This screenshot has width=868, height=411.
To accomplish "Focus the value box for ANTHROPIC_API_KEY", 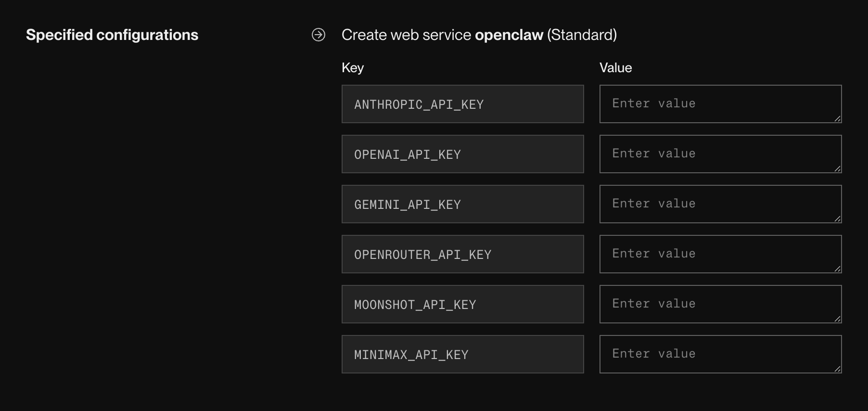I will tap(720, 104).
